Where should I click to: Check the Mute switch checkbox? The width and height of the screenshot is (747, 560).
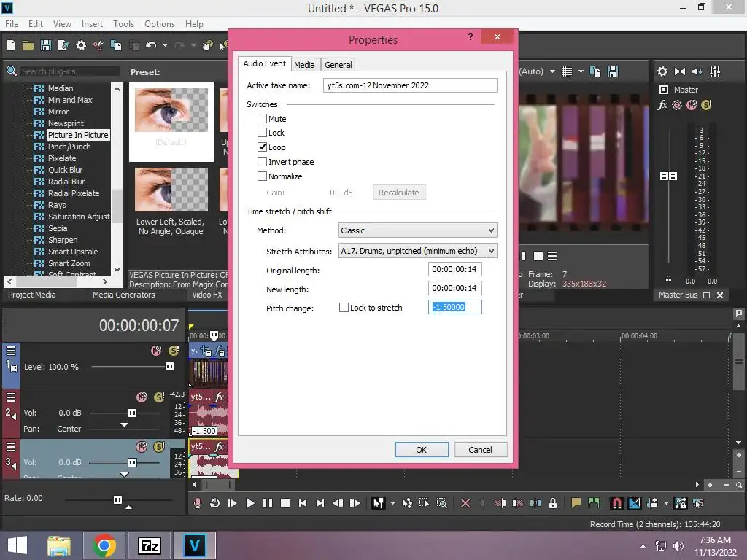[x=262, y=118]
